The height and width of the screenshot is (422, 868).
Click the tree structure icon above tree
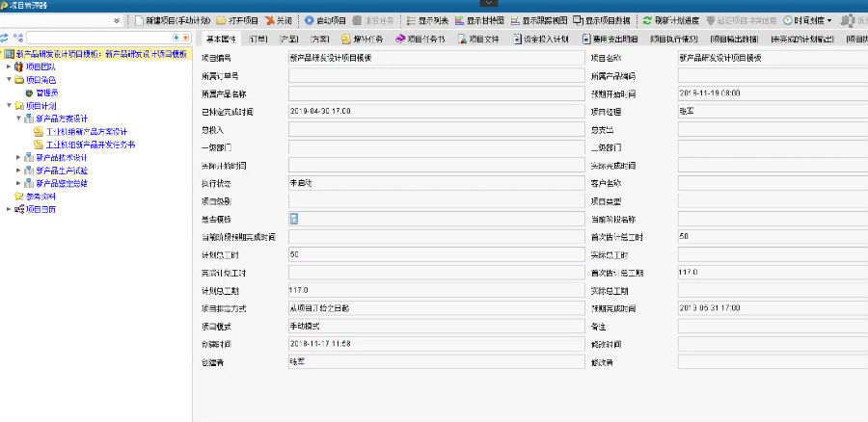point(19,39)
